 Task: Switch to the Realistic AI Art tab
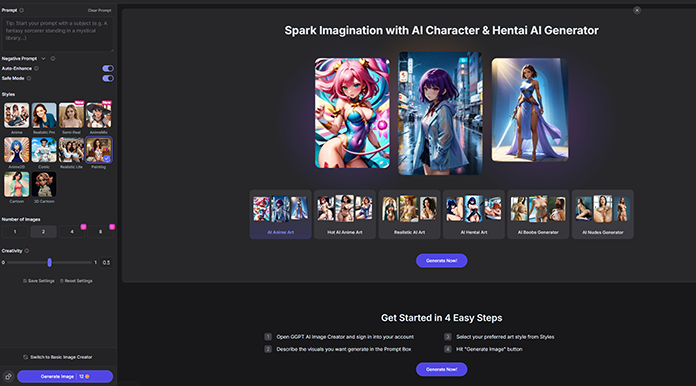coord(409,215)
